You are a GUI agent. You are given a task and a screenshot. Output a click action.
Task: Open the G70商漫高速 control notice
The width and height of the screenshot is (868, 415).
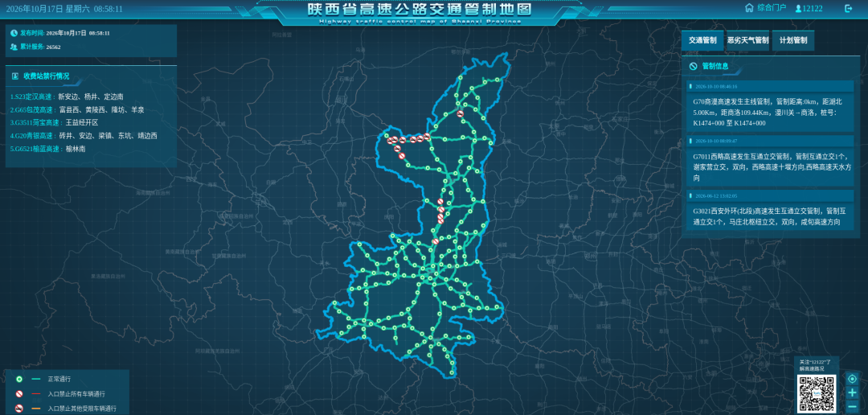coord(771,113)
